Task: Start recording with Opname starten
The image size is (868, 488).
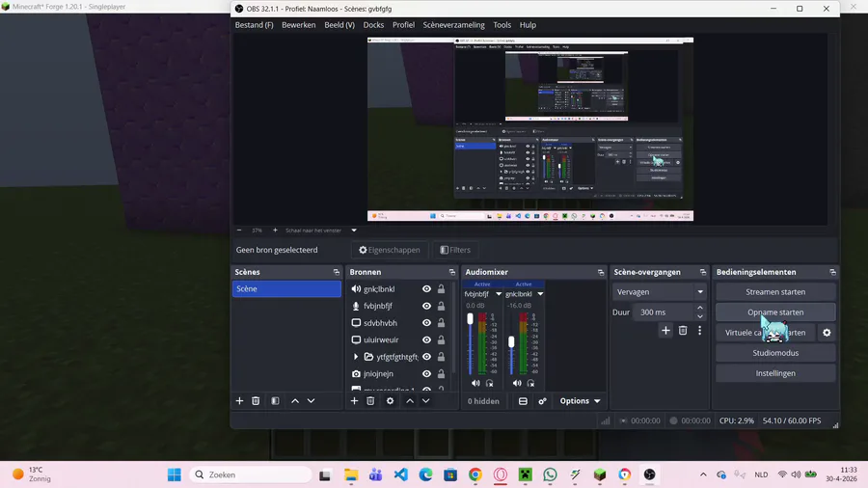Action: click(775, 312)
